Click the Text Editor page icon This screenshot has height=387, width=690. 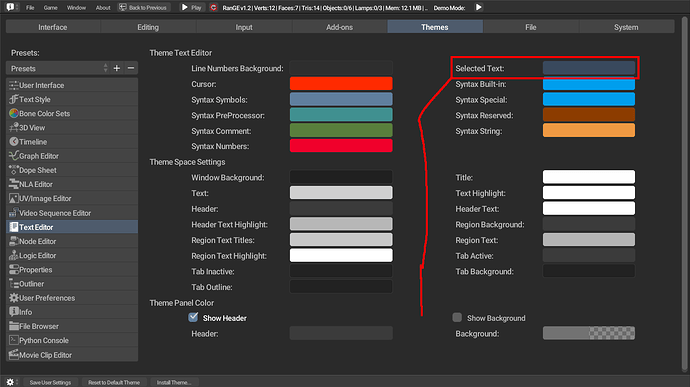[14, 227]
